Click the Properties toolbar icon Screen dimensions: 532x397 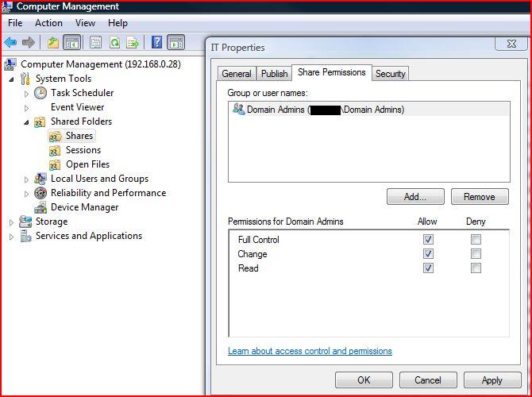tap(95, 43)
